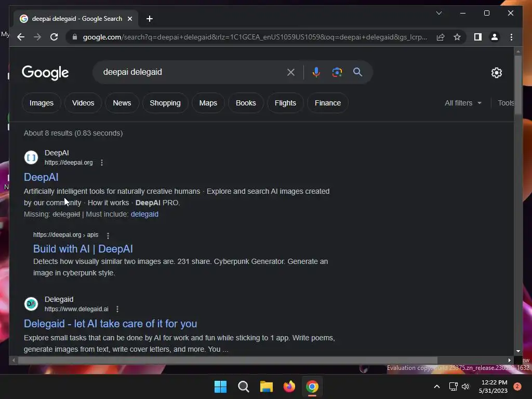
Task: Click the browser forward arrow
Action: (x=37, y=37)
